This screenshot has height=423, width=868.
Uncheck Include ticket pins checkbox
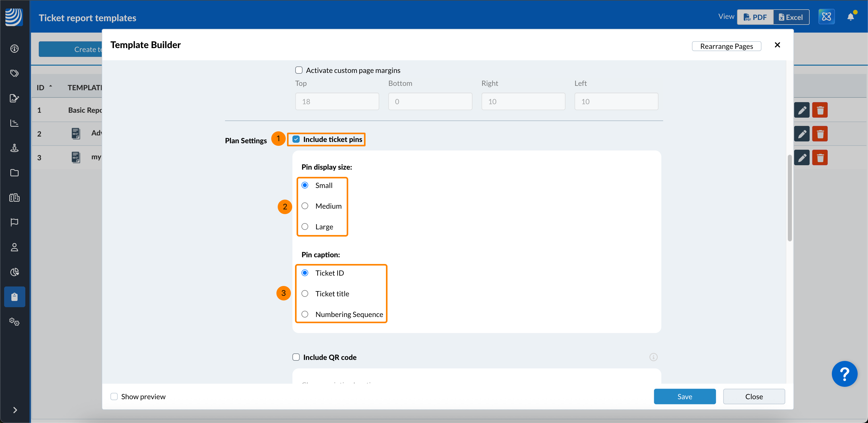(x=296, y=139)
